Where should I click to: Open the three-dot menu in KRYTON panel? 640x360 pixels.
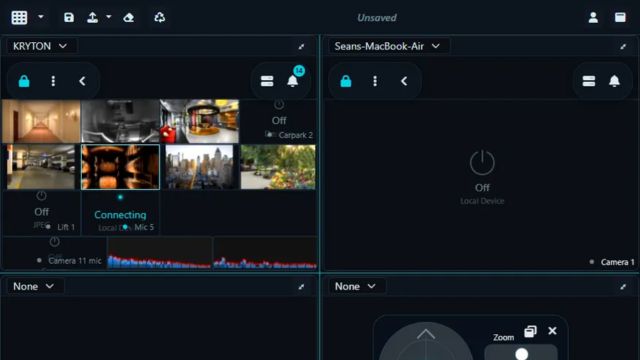53,81
